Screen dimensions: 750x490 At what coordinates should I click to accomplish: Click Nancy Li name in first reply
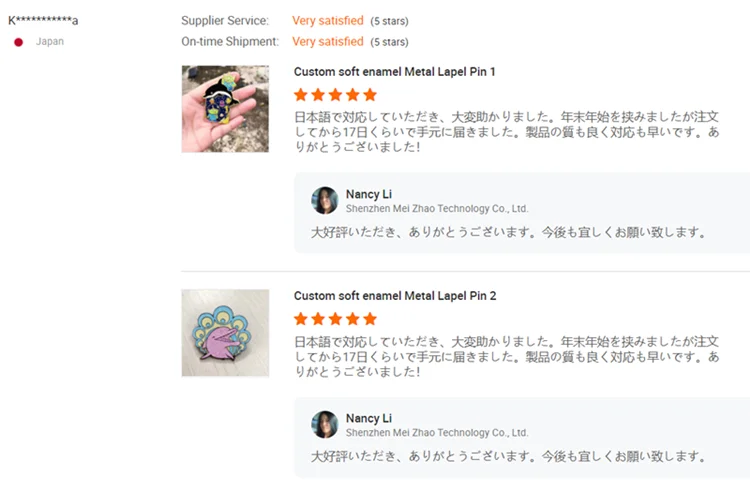coord(369,193)
